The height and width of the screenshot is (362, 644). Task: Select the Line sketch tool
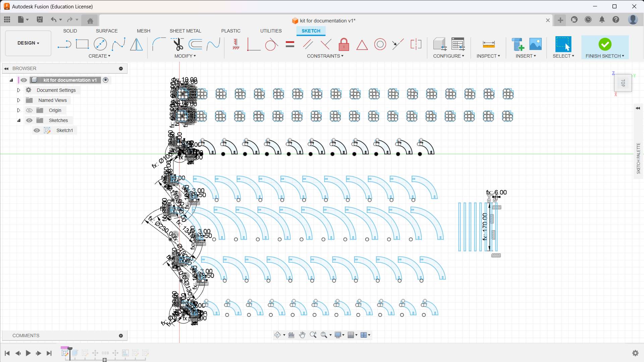(64, 44)
